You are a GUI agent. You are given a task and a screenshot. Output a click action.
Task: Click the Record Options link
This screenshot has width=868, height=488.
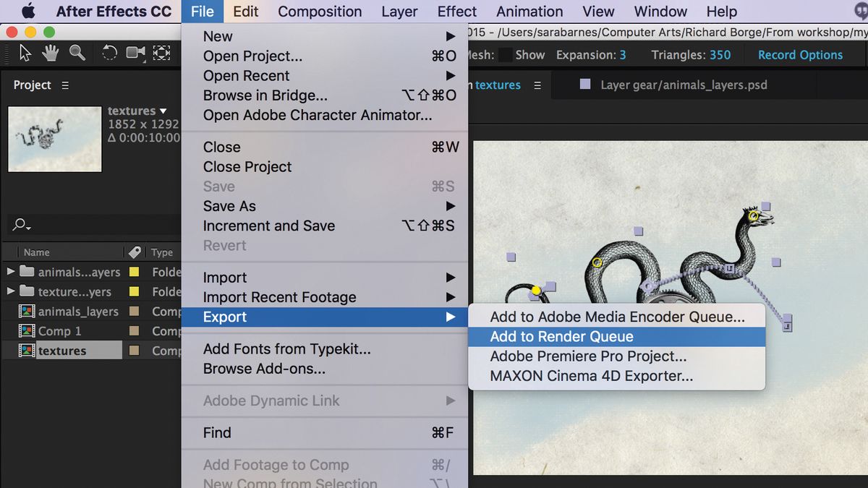point(800,54)
